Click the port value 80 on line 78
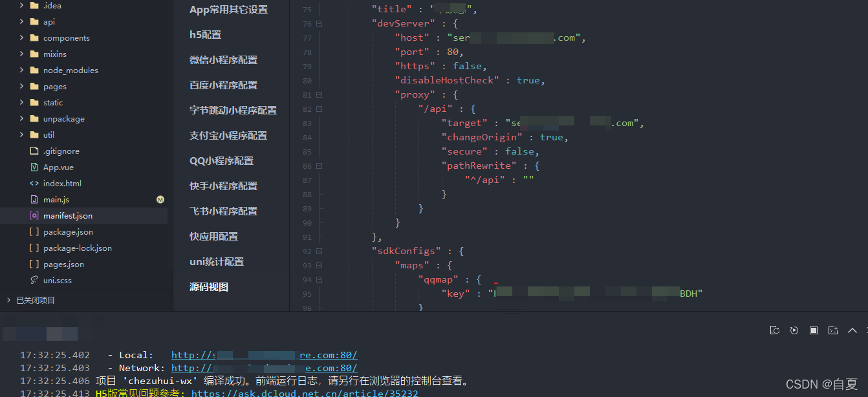This screenshot has width=868, height=397. click(452, 52)
